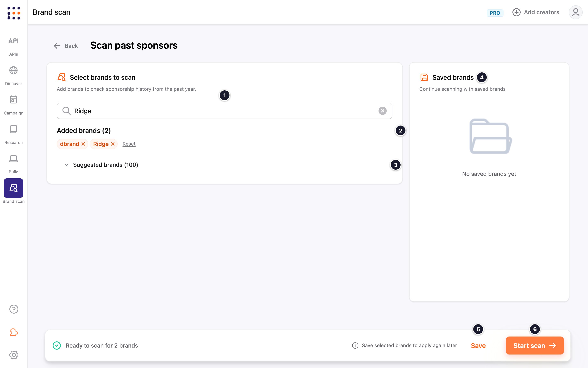Start scan for two brands
Viewport: 588px width, 368px height.
click(x=535, y=346)
